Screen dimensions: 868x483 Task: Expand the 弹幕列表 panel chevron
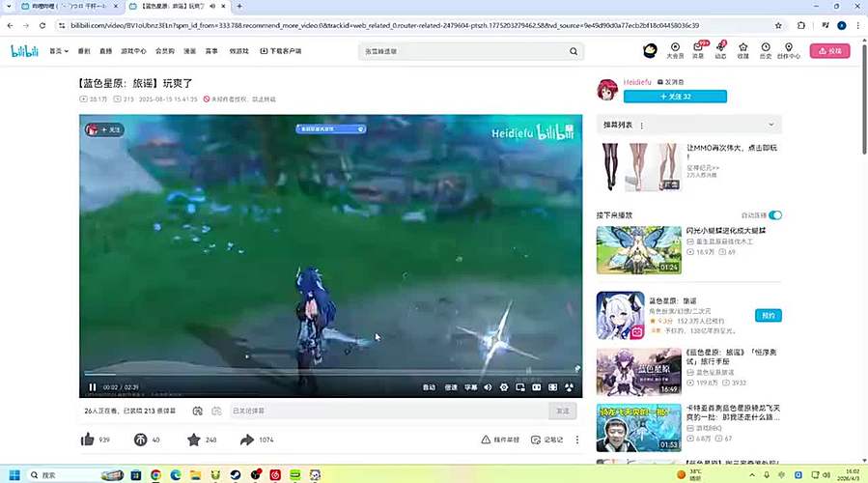(771, 125)
